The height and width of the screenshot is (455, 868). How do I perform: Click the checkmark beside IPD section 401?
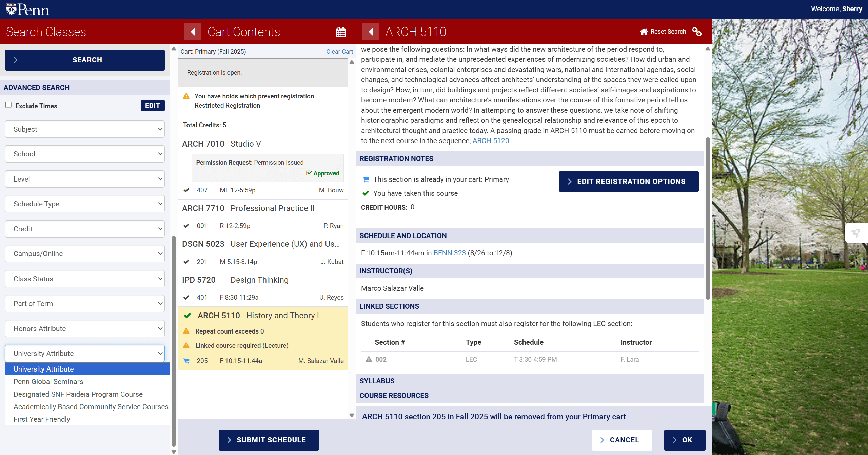pos(186,297)
